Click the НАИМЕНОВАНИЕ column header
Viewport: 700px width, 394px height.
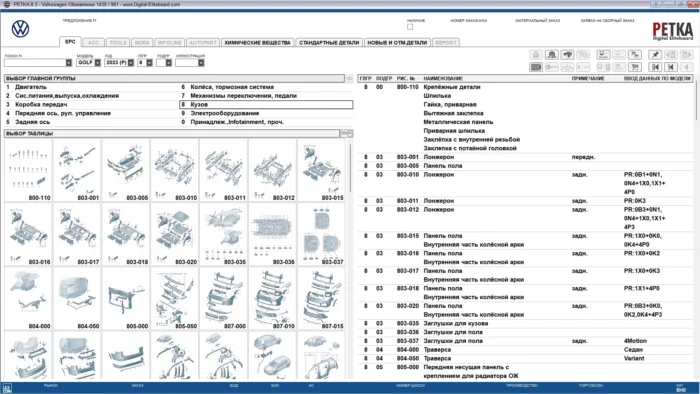tap(443, 79)
